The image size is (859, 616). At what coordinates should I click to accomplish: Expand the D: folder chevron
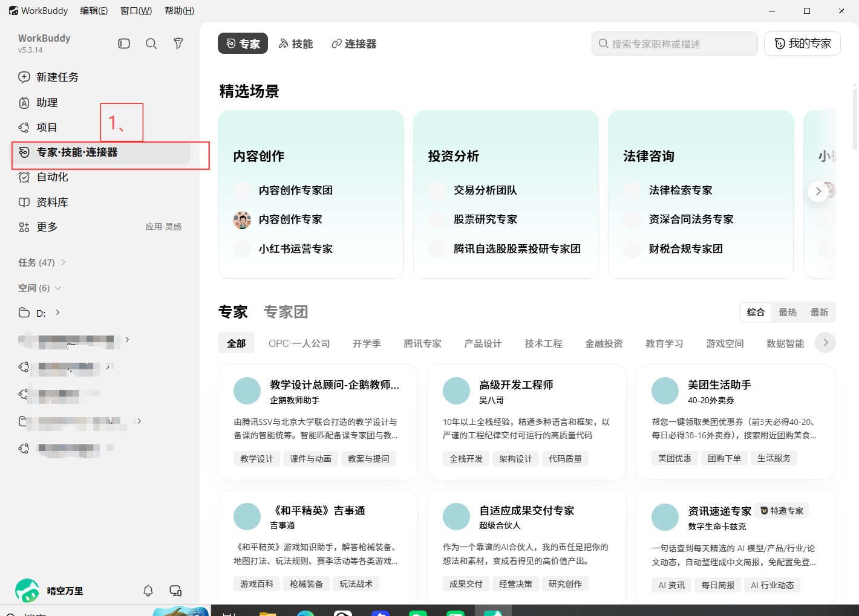point(58,313)
